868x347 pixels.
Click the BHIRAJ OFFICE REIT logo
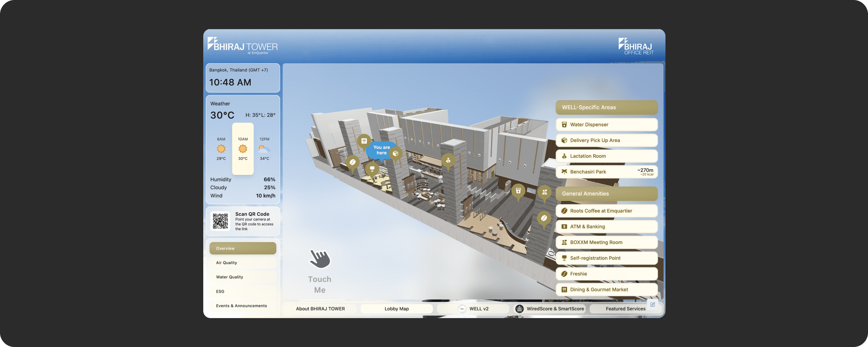click(x=636, y=47)
